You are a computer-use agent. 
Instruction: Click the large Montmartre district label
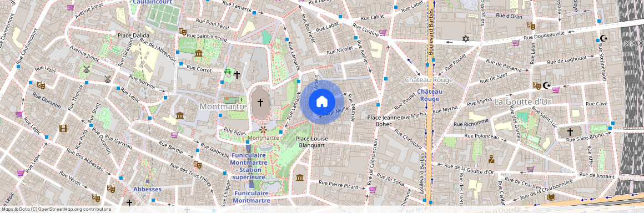(x=223, y=106)
